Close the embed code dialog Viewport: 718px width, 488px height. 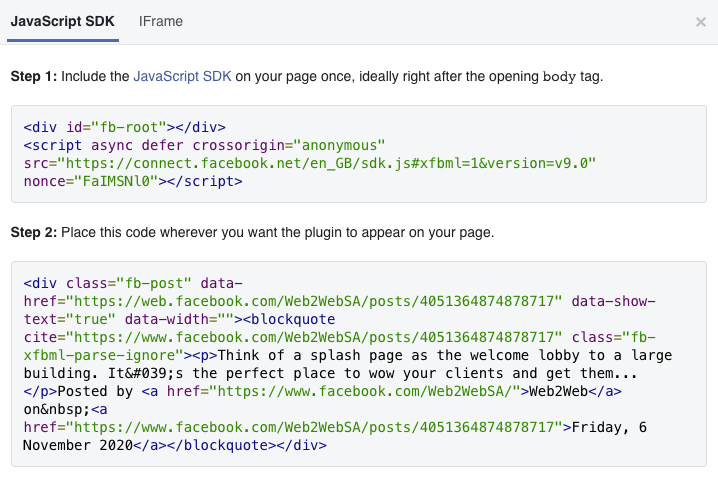(701, 22)
